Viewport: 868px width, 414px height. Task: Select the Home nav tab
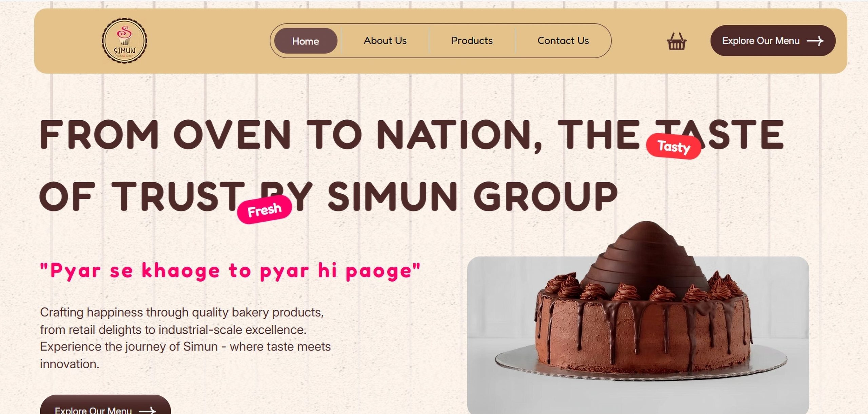(305, 41)
